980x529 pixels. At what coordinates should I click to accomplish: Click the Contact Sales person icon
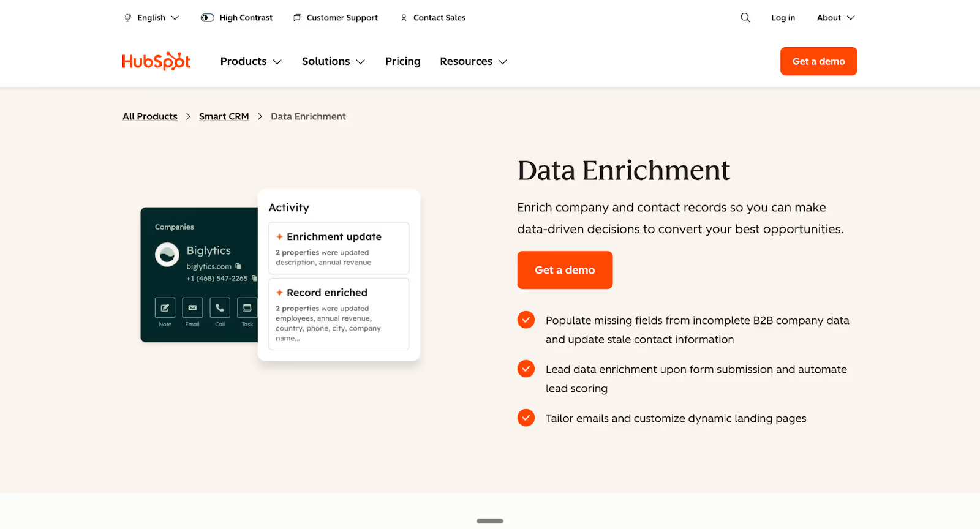tap(404, 18)
